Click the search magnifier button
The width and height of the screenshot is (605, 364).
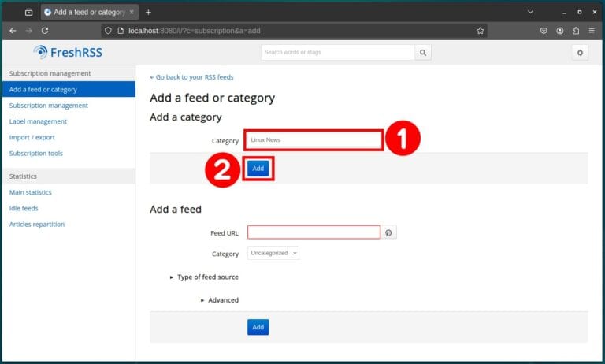click(x=424, y=53)
